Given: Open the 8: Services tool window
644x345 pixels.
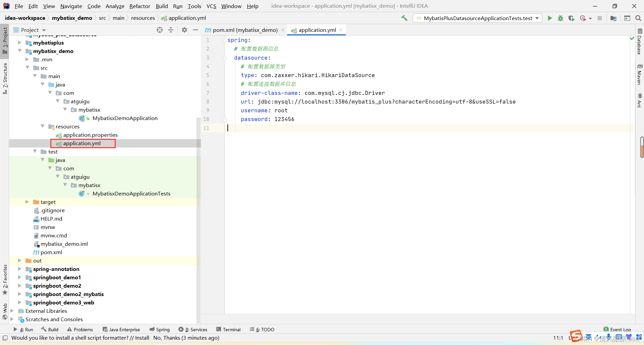Looking at the screenshot, I should pos(193,330).
